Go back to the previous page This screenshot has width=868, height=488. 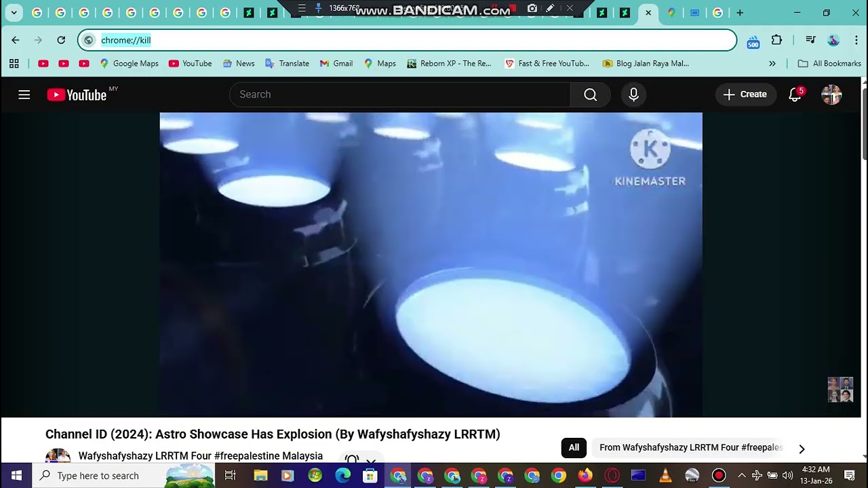pyautogui.click(x=16, y=40)
